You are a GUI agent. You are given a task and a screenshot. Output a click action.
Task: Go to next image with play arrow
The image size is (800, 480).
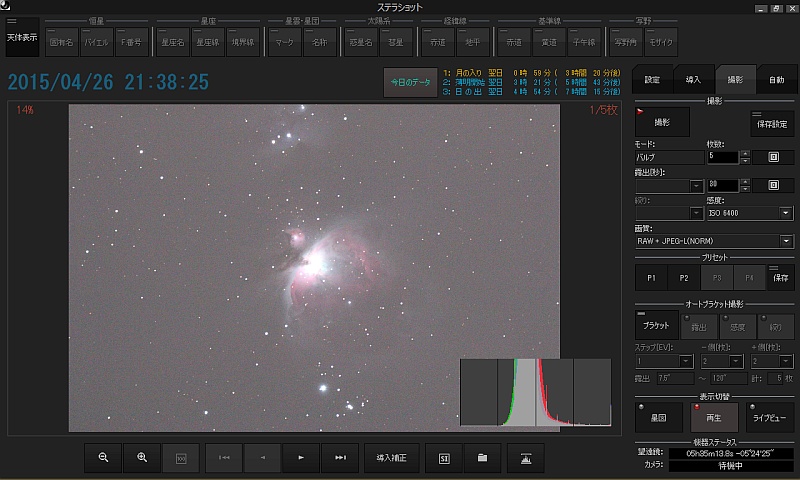pyautogui.click(x=301, y=457)
